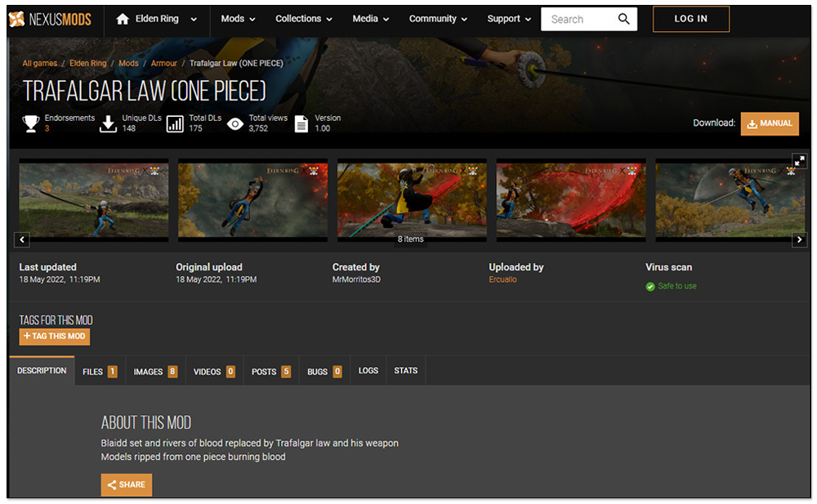
Task: Click the total views value 3,752
Action: pyautogui.click(x=258, y=128)
